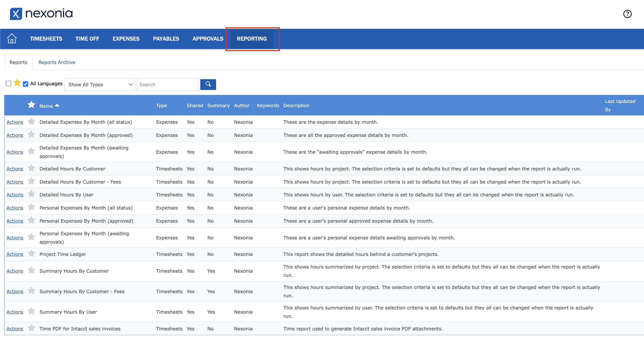Check the favorites-only checkbox
Screen dimensions: 644x343
click(x=8, y=83)
